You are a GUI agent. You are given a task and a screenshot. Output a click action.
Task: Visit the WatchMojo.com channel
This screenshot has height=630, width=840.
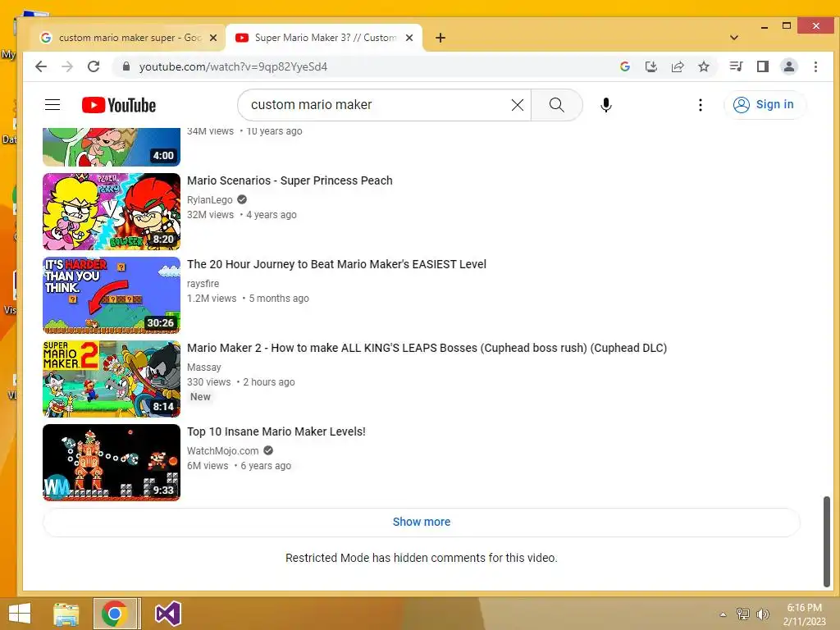tap(223, 450)
